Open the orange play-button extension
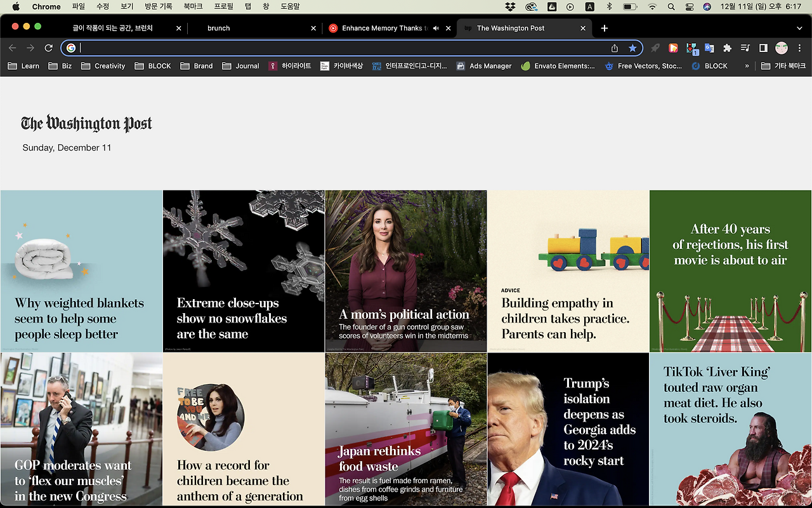 (673, 48)
